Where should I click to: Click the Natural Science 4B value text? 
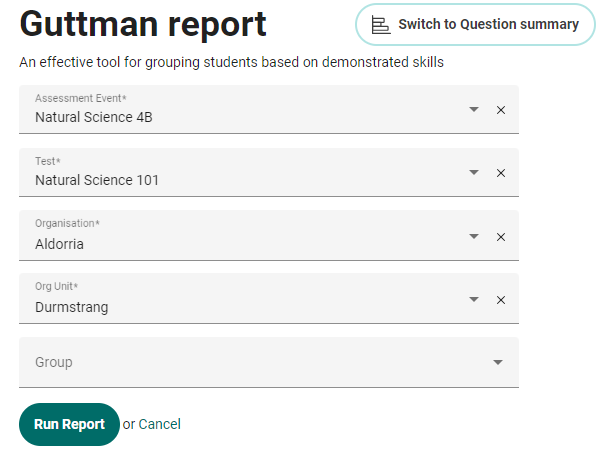[x=94, y=117]
